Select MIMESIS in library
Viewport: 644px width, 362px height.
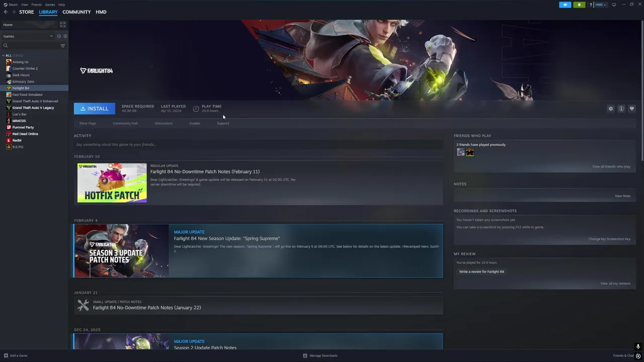(x=34, y=121)
